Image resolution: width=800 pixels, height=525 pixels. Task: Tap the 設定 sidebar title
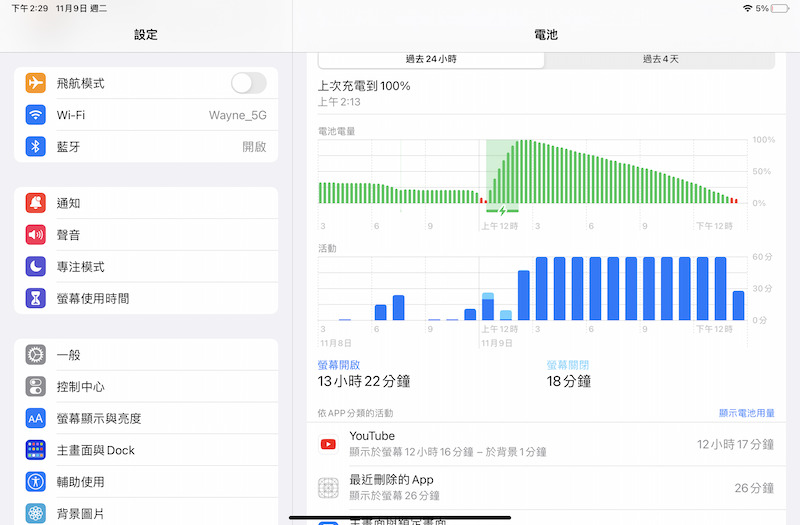click(x=146, y=35)
